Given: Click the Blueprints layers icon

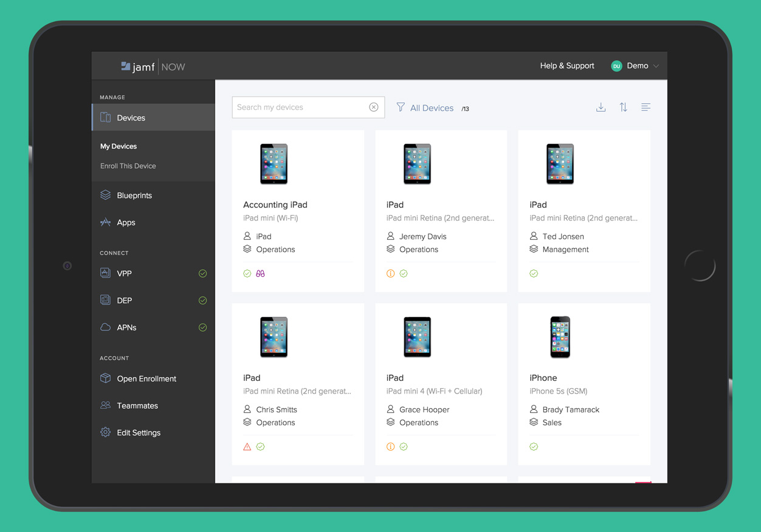Looking at the screenshot, I should tap(105, 195).
